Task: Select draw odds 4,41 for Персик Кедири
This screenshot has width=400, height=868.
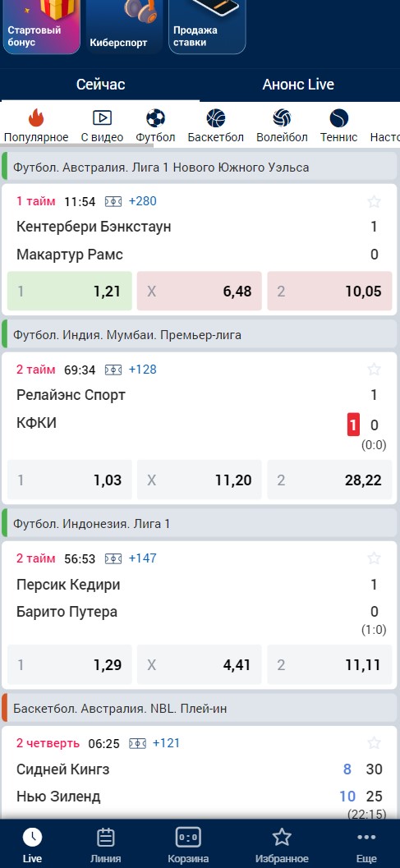Action: (200, 664)
